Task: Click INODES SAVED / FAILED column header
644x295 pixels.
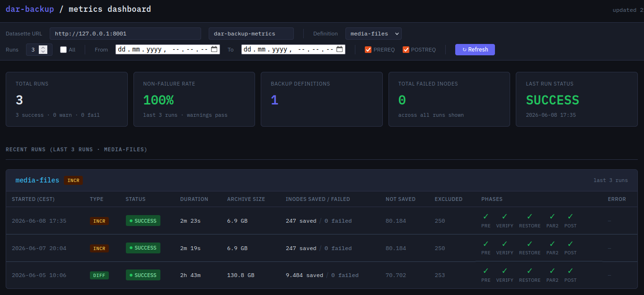Action: tap(318, 199)
